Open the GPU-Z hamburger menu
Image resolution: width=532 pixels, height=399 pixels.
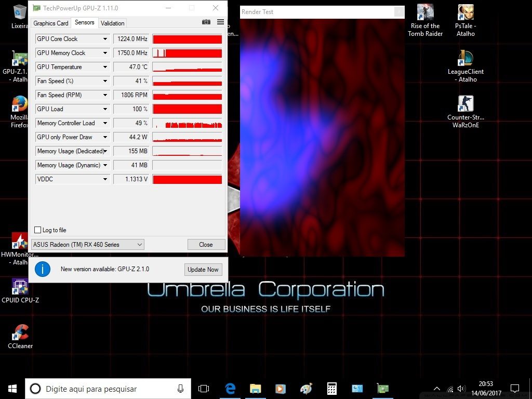[x=220, y=22]
